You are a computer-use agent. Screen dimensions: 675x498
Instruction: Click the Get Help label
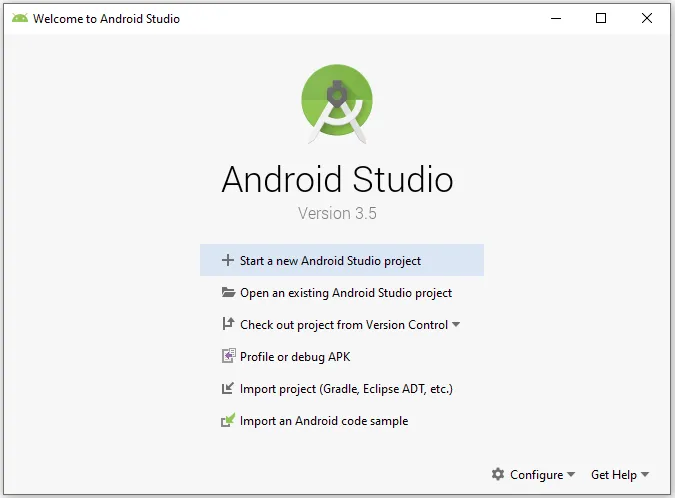coord(614,475)
